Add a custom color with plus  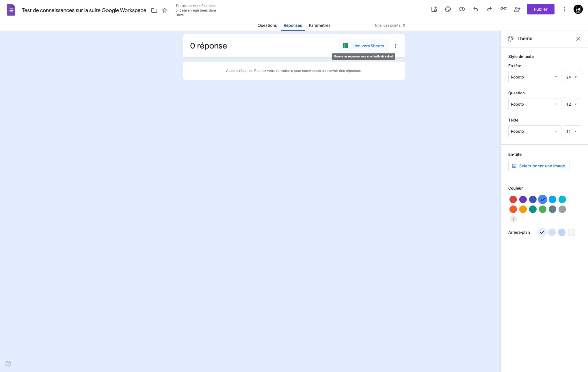tap(513, 219)
